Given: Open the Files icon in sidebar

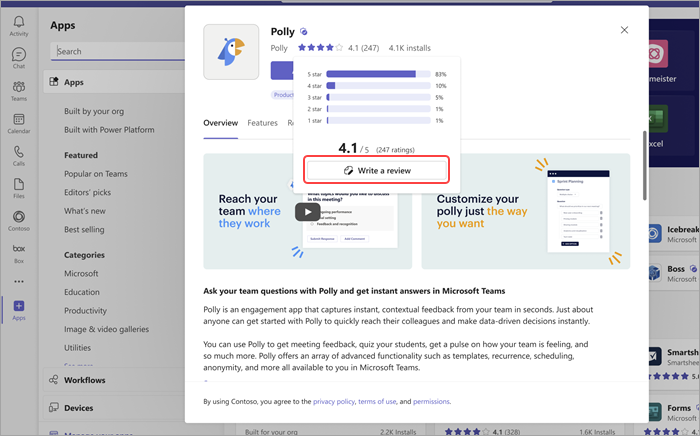Looking at the screenshot, I should pyautogui.click(x=19, y=184).
